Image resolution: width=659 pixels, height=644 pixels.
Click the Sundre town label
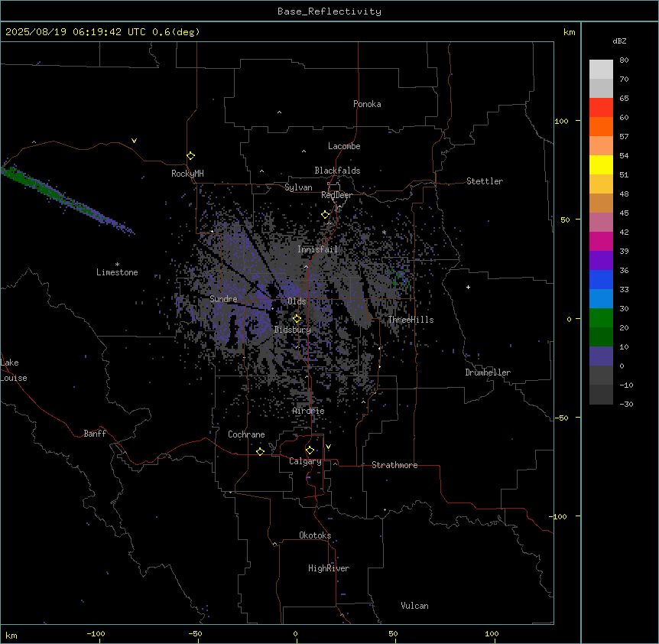[x=223, y=299]
